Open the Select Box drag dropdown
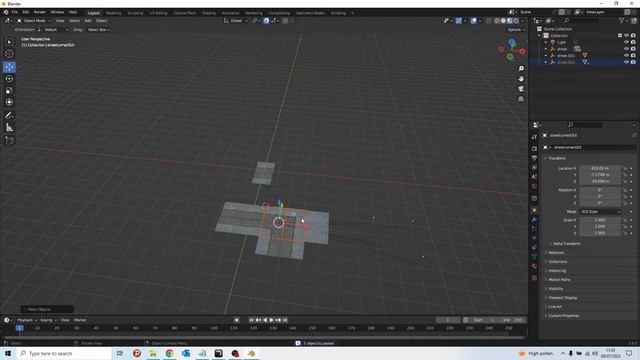640x360 pixels. (x=98, y=30)
